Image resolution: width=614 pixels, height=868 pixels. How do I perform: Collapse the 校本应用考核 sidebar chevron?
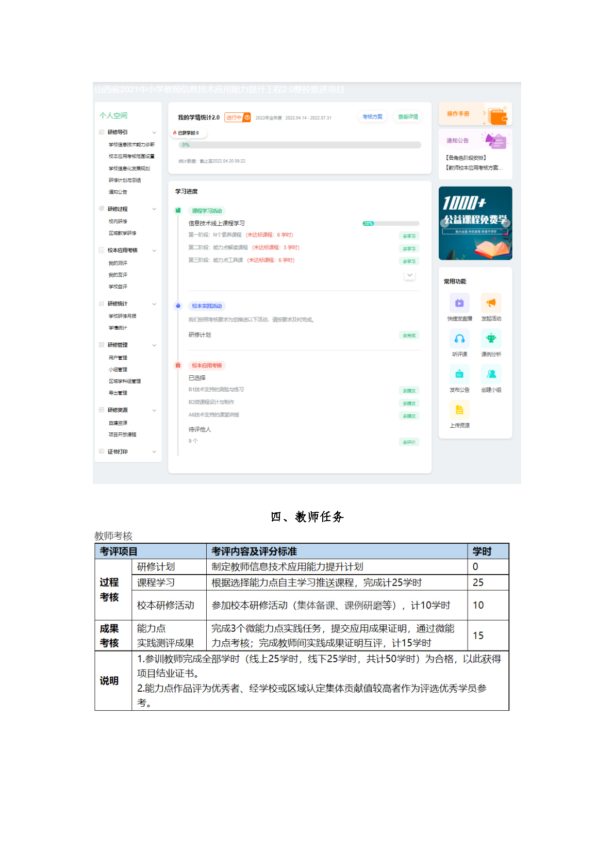(154, 251)
